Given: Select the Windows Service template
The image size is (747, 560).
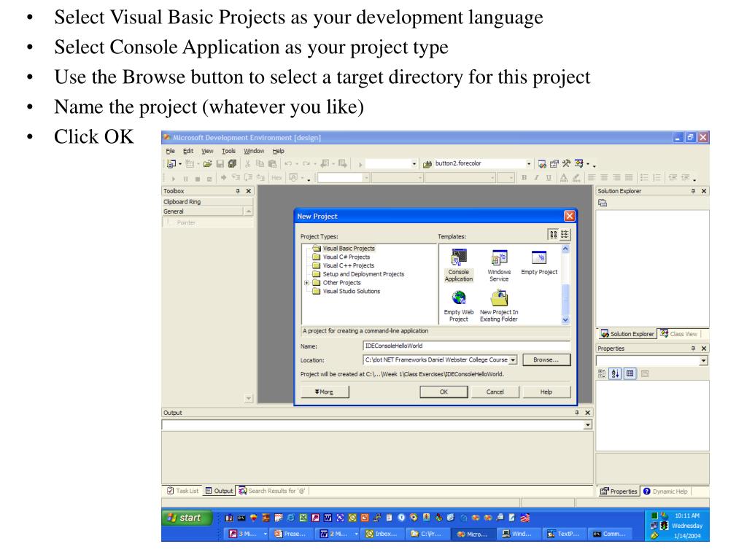Looking at the screenshot, I should (x=499, y=265).
